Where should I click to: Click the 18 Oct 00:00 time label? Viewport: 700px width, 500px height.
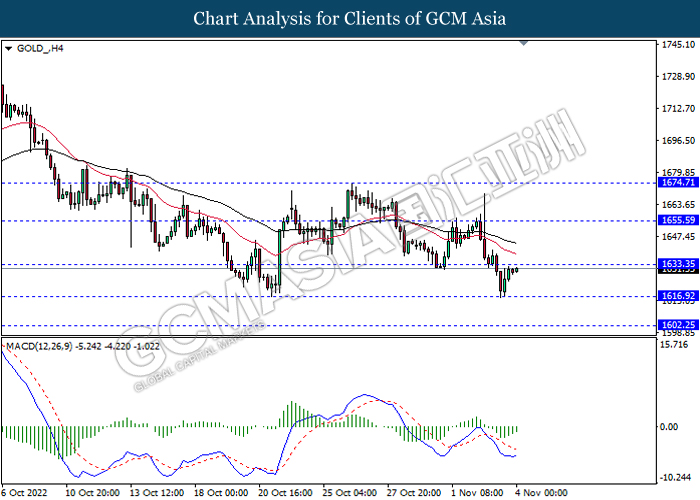221,492
